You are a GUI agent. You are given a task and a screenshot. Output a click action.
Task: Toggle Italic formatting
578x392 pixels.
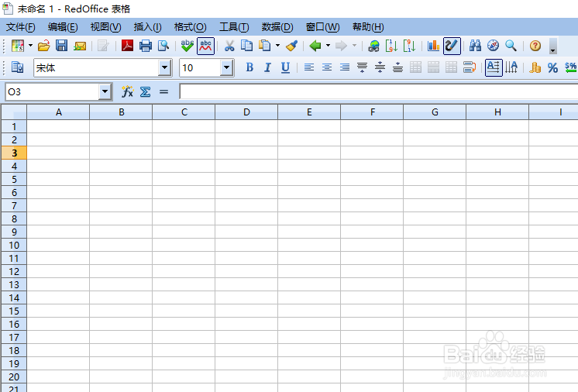[267, 67]
